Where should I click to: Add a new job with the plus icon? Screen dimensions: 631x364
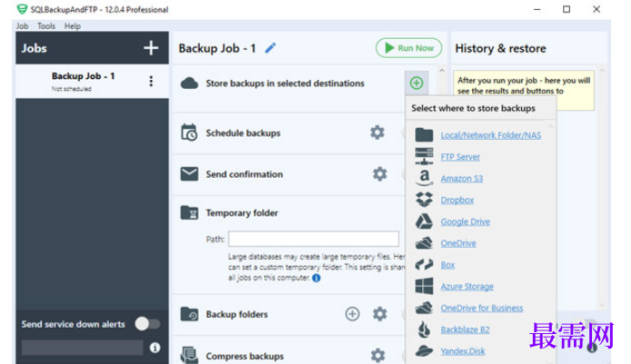(151, 48)
